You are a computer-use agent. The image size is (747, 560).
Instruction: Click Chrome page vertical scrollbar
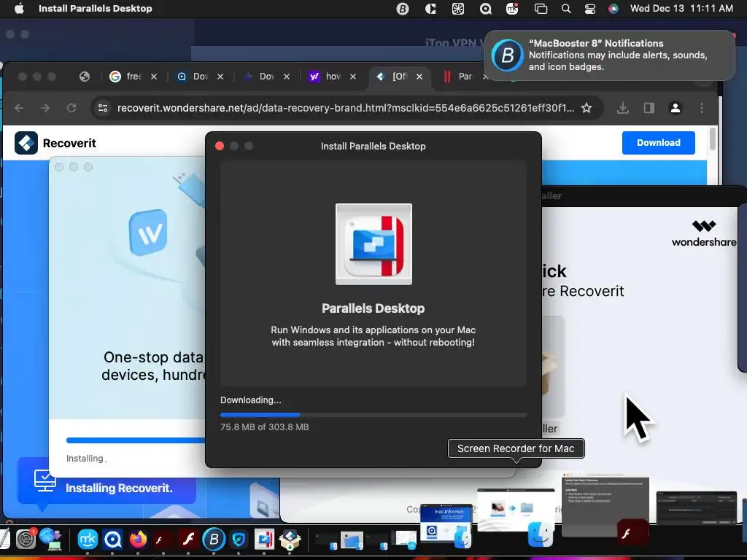click(x=713, y=139)
